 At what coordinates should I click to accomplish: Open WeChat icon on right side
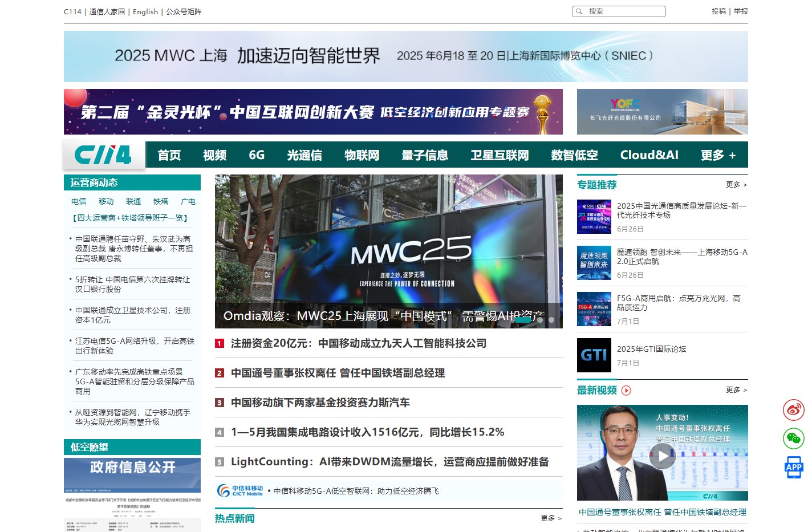click(793, 438)
